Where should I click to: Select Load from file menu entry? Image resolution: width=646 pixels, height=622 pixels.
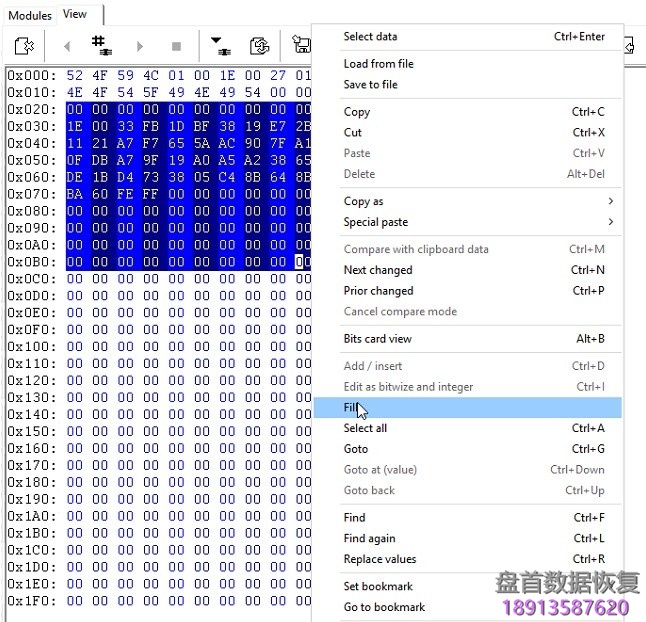[x=378, y=64]
